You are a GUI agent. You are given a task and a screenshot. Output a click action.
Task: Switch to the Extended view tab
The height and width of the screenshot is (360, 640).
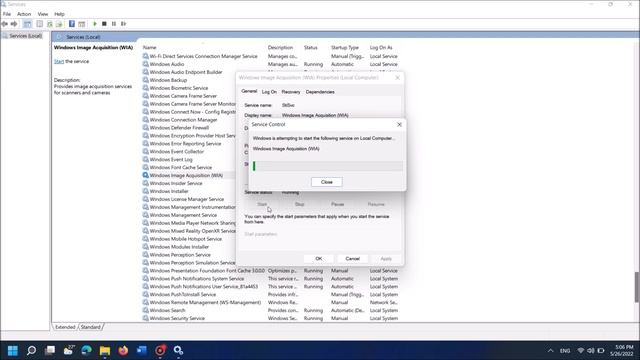(65, 327)
